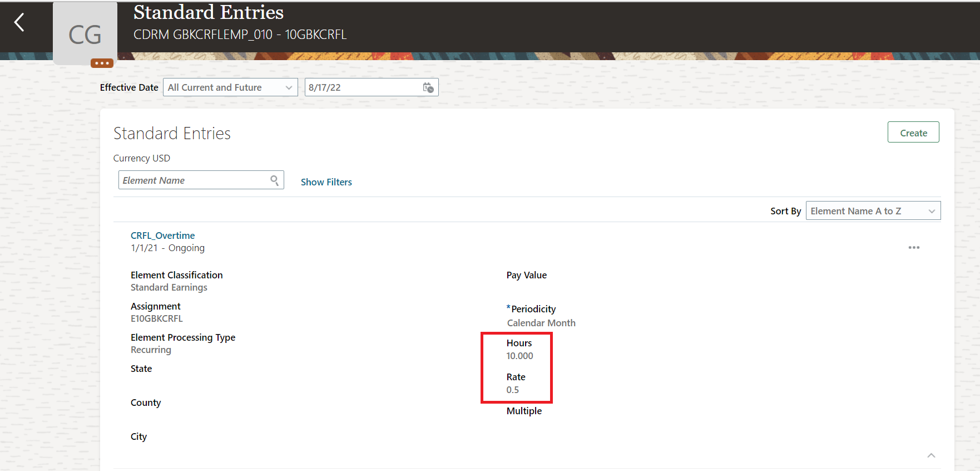Click the Standard Earnings classification value
The image size is (980, 471).
click(169, 287)
